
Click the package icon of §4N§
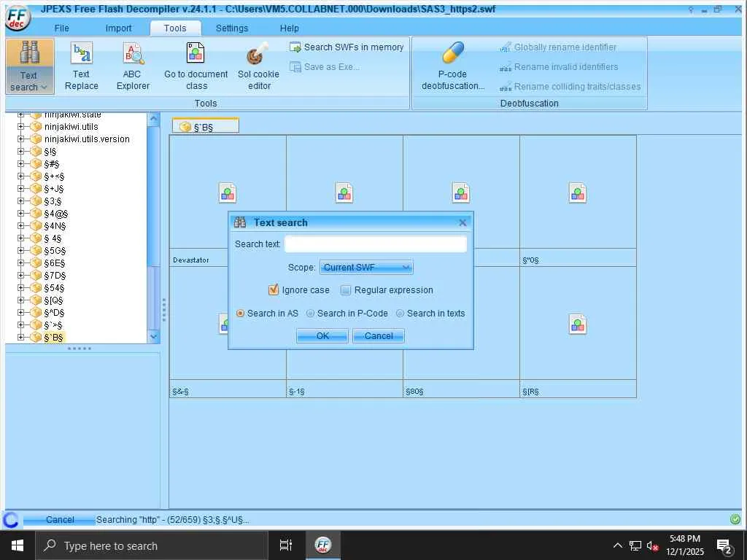[x=36, y=226]
